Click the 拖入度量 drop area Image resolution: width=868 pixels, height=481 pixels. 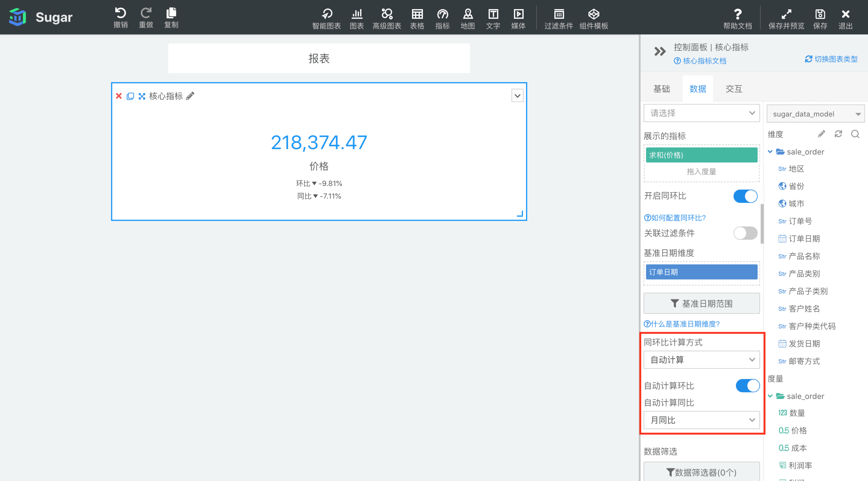pos(701,171)
